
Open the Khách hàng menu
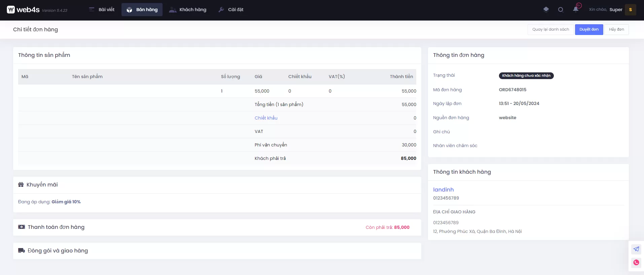pyautogui.click(x=188, y=10)
